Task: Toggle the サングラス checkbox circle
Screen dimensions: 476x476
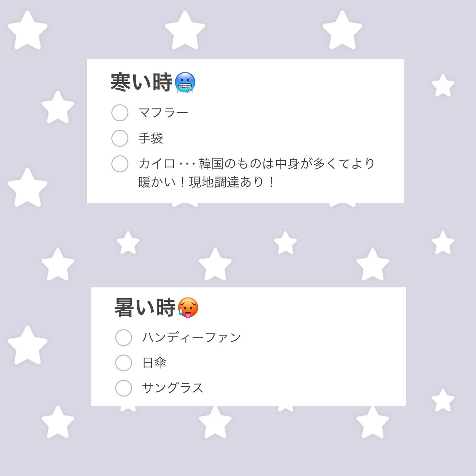Action: (124, 388)
